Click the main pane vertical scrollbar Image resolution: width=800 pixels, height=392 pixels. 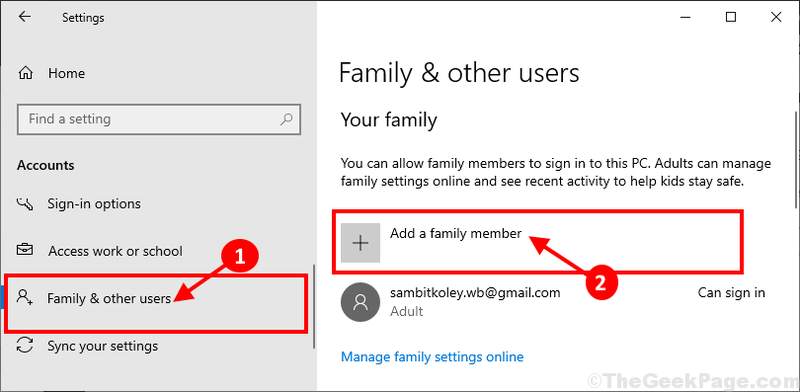coord(797,160)
